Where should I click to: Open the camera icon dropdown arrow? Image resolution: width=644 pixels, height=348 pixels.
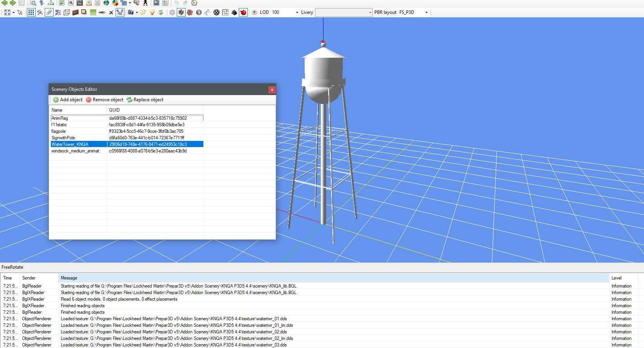[137, 12]
